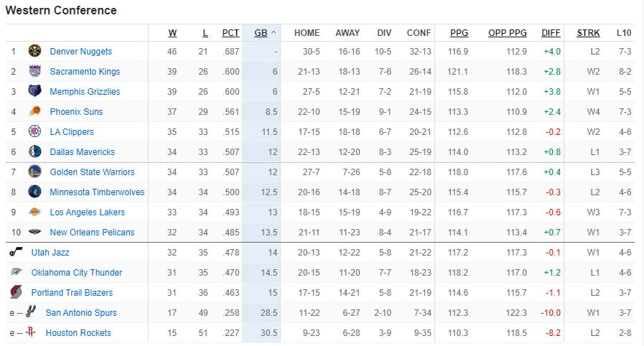Click the Golden State Warriors logo
Viewport: 644px width, 346px height.
(x=35, y=172)
